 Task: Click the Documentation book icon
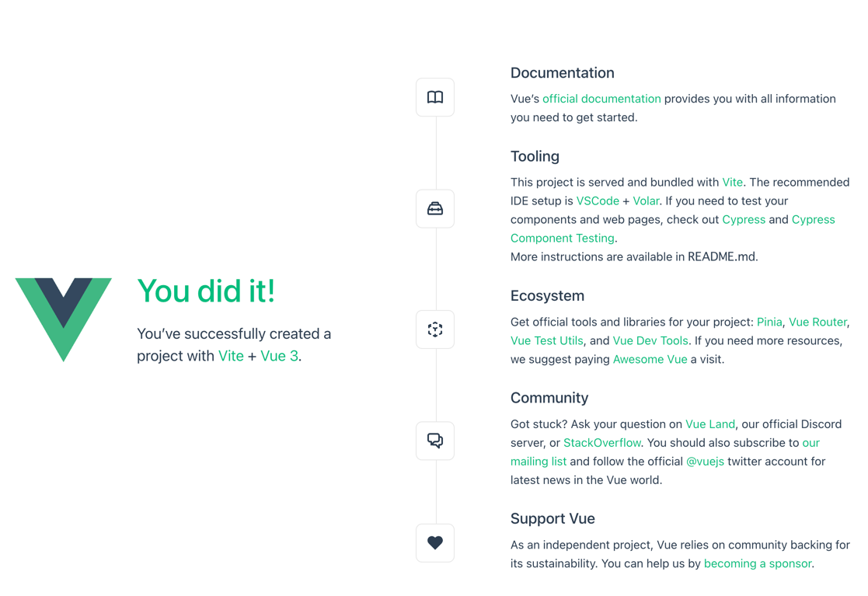[x=435, y=97]
